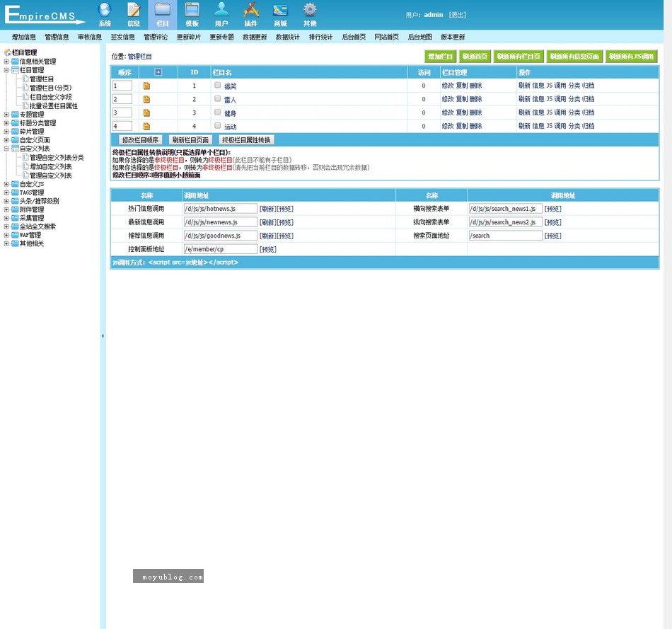Click the 终极栏目属性转换 button
This screenshot has height=629, width=672.
[246, 140]
